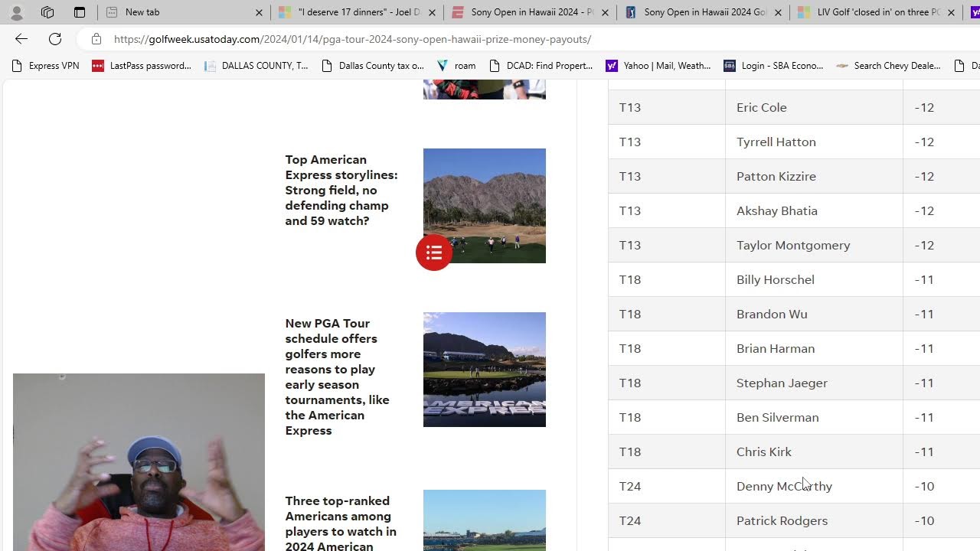Viewport: 980px width, 551px height.
Task: Switch to the New tab tab
Action: (184, 12)
